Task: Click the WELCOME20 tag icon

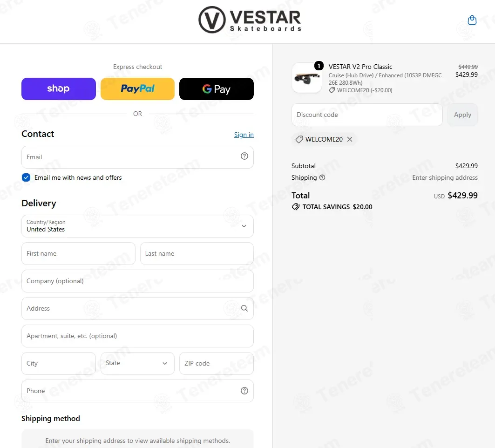Action: coord(299,139)
